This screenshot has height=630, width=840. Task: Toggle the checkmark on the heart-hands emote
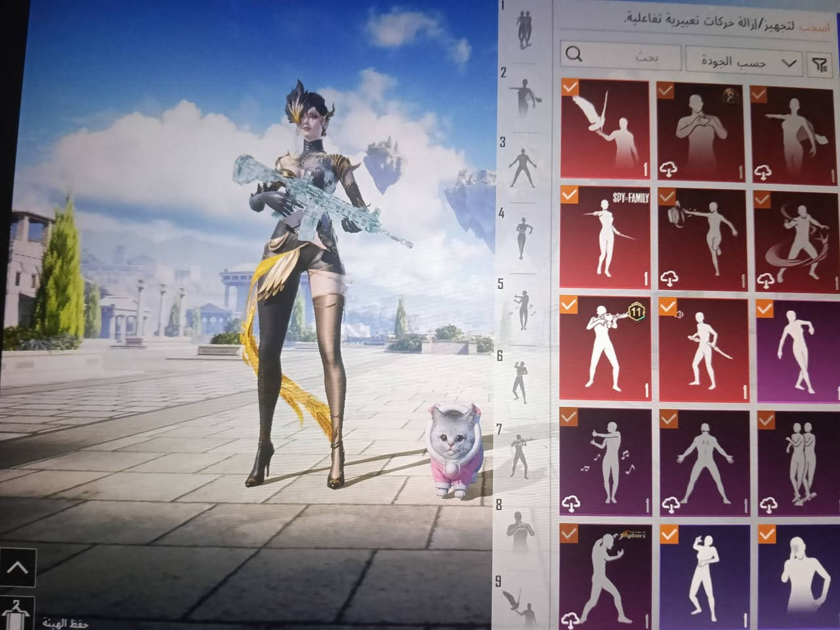point(665,90)
